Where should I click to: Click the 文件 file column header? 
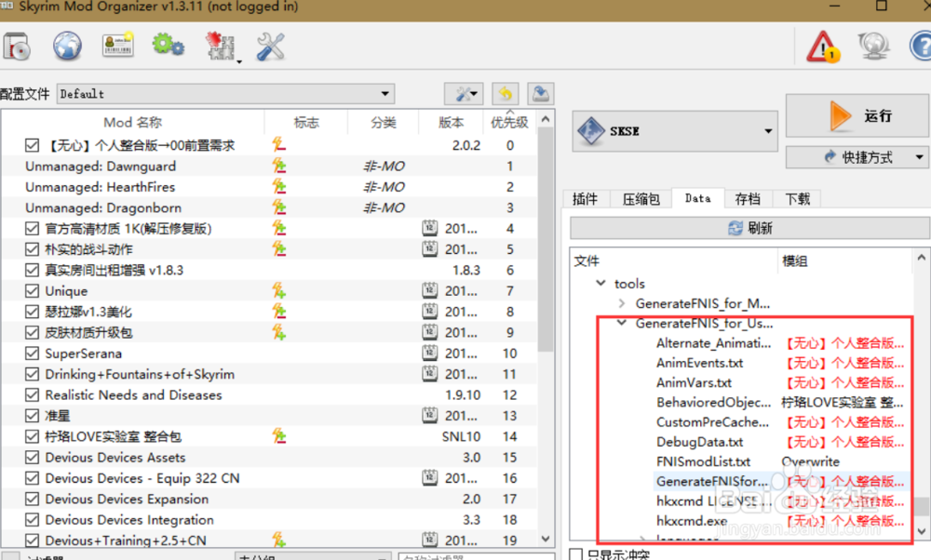pyautogui.click(x=674, y=260)
